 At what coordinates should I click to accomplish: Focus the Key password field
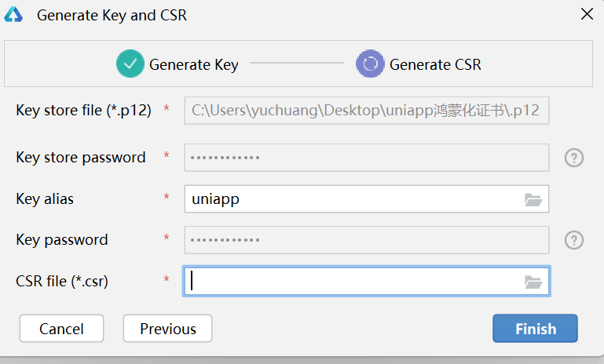367,240
